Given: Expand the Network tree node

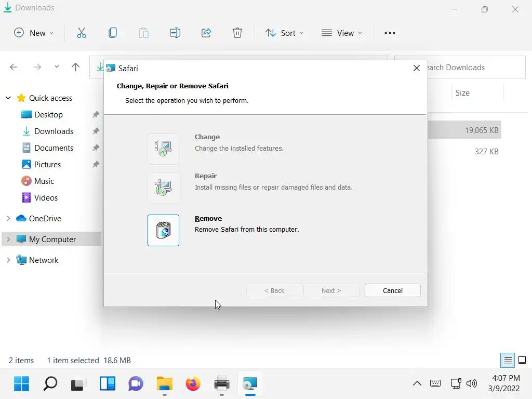Looking at the screenshot, I should pos(8,260).
